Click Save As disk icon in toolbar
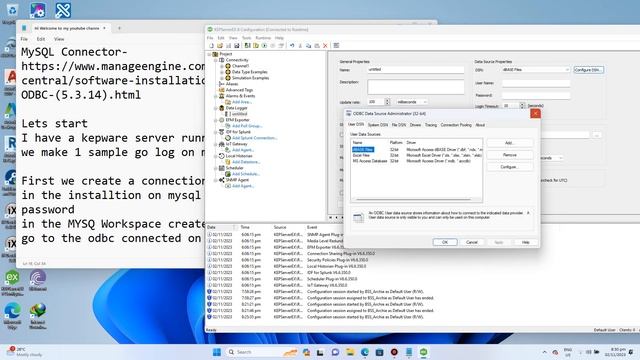This screenshot has height=360, width=640. click(237, 46)
